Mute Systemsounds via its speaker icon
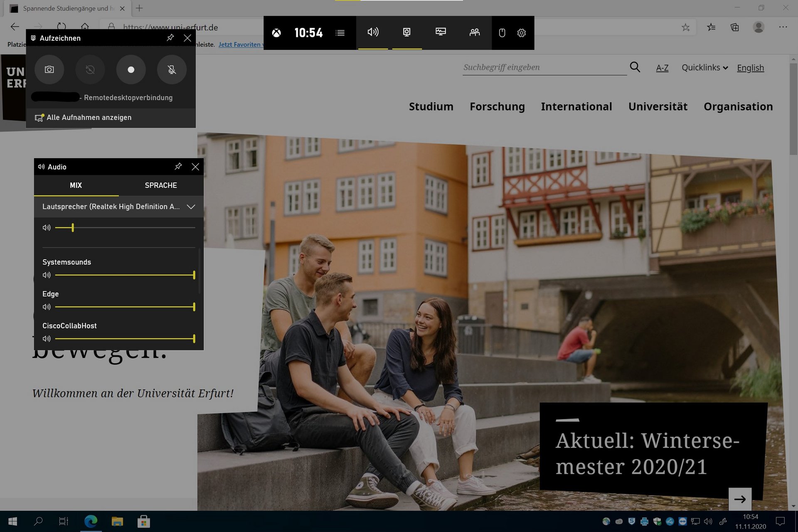 click(47, 275)
